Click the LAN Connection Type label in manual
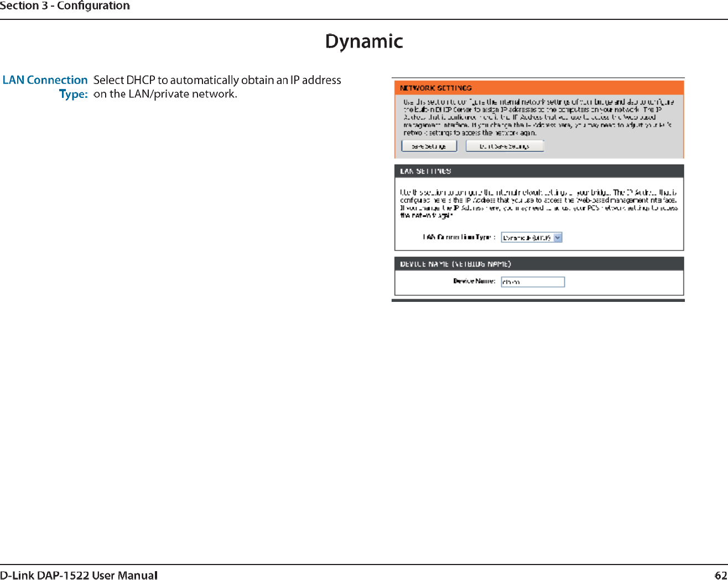Screen dimensions: 728x580 [45, 87]
